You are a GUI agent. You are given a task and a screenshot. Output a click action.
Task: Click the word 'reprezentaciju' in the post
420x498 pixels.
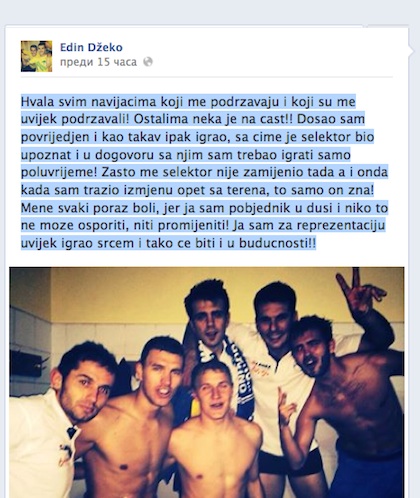coord(341,225)
